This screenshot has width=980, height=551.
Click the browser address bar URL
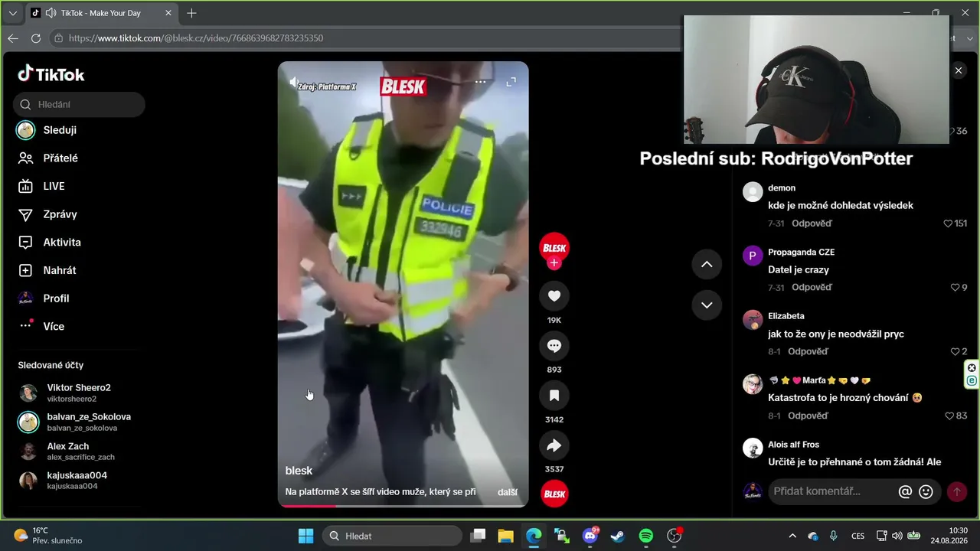point(196,38)
